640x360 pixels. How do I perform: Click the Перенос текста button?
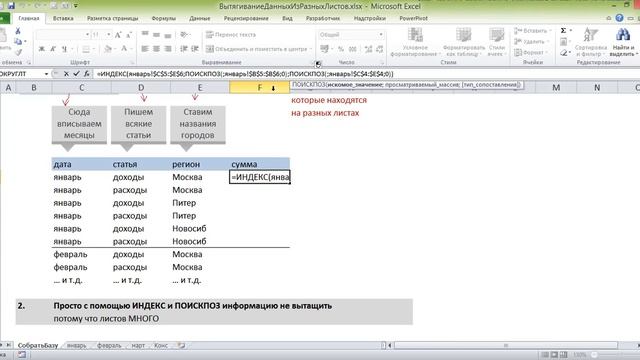(231, 35)
